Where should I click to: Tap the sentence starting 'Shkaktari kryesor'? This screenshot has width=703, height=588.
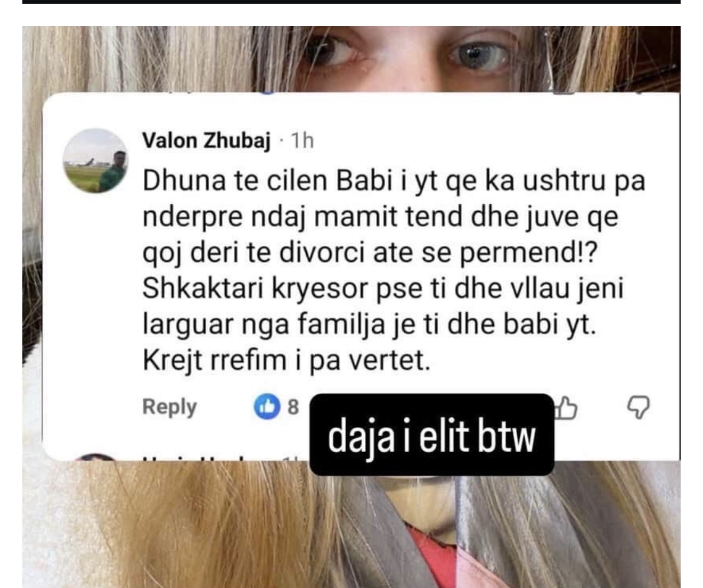[383, 307]
